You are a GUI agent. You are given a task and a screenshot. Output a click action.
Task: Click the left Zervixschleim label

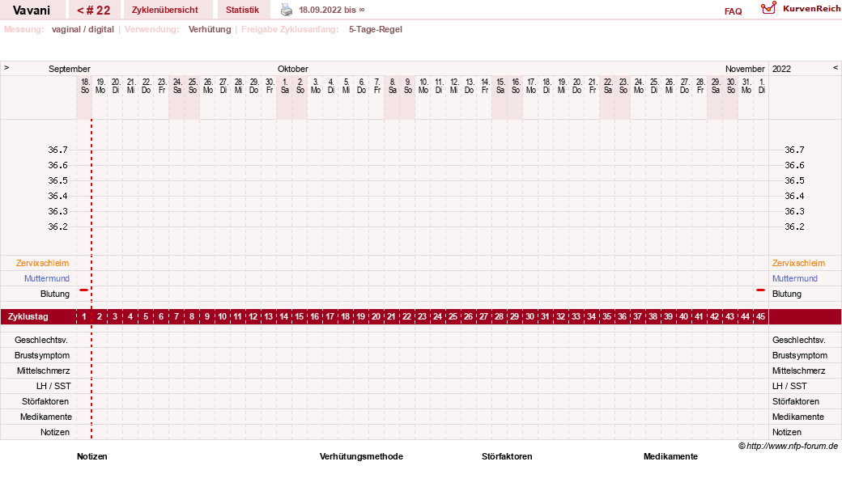pyautogui.click(x=42, y=263)
